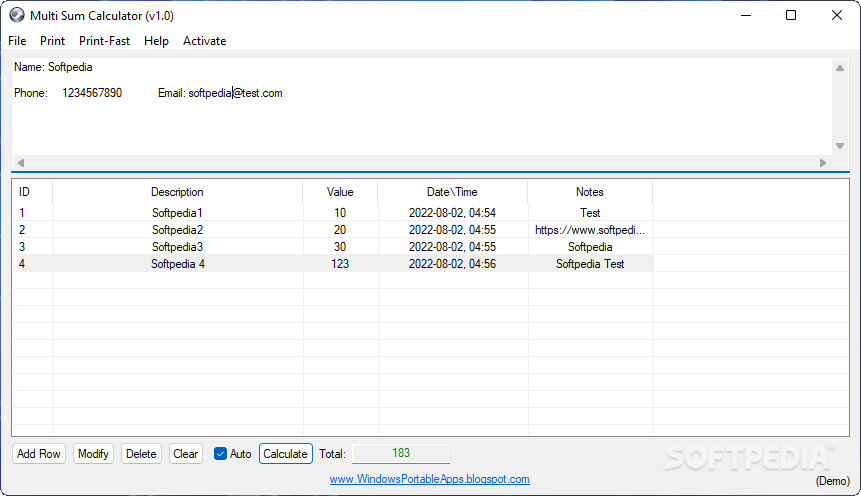
Task: Click the Total field showing 183
Action: [401, 453]
